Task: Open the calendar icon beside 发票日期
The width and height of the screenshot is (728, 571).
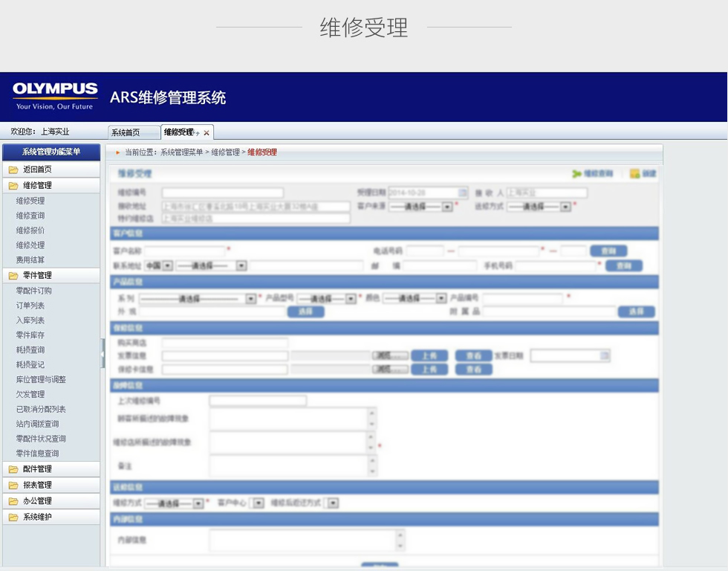Action: click(605, 356)
